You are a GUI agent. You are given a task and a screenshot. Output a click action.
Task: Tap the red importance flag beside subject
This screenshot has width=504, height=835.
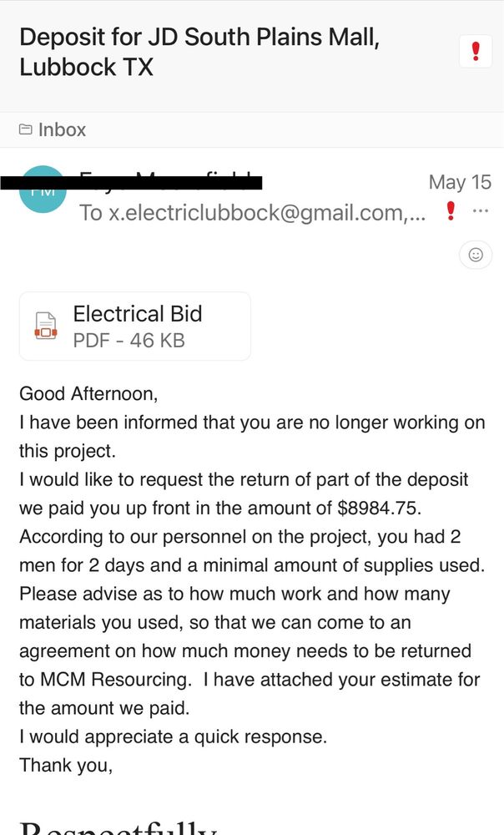click(476, 51)
